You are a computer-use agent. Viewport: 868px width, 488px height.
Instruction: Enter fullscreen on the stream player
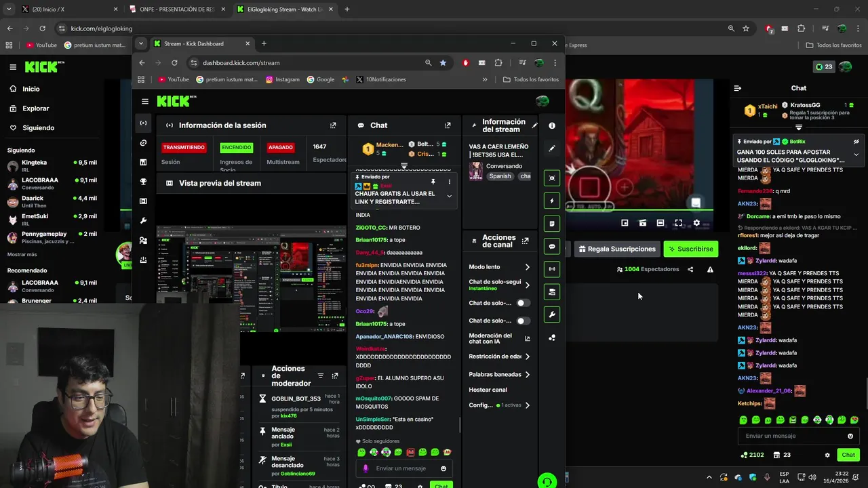pos(678,223)
